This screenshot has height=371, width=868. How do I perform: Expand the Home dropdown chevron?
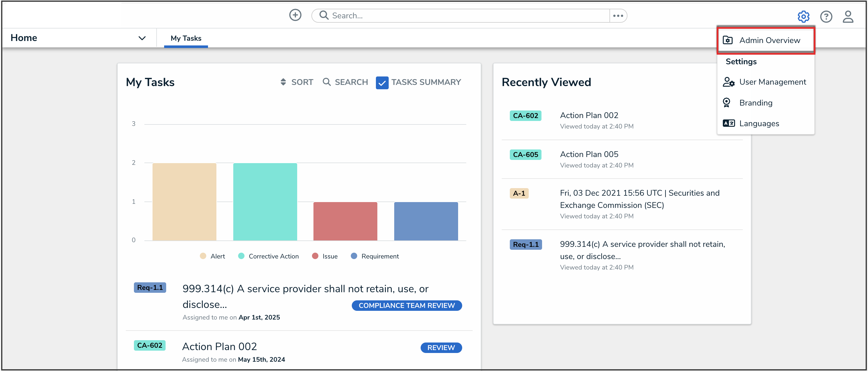(142, 38)
